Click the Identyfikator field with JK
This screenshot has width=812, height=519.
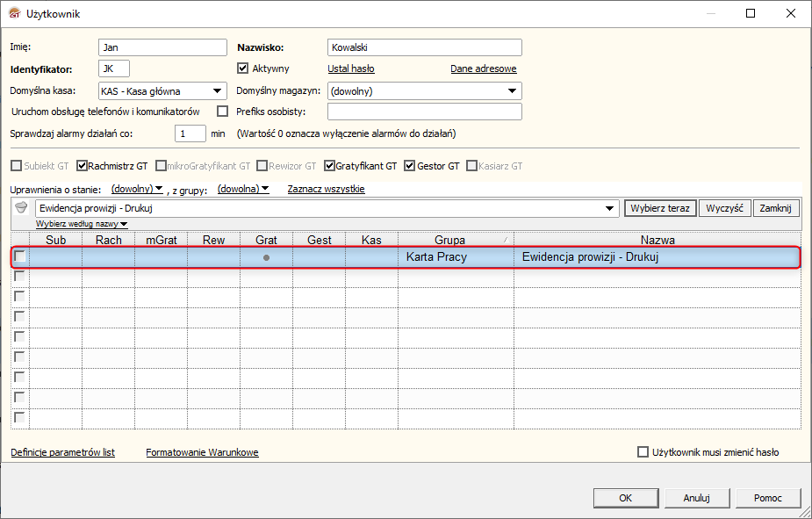114,68
